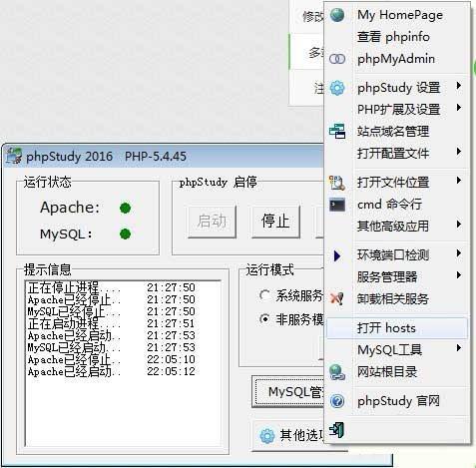Open cmd 命令行 menu entry
The height and width of the screenshot is (468, 476).
(397, 205)
